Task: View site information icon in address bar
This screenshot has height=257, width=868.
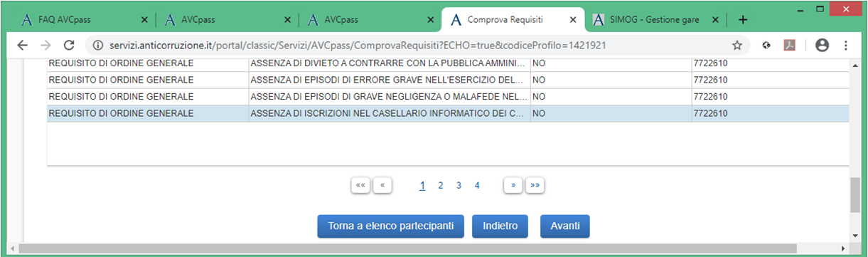Action: tap(98, 45)
